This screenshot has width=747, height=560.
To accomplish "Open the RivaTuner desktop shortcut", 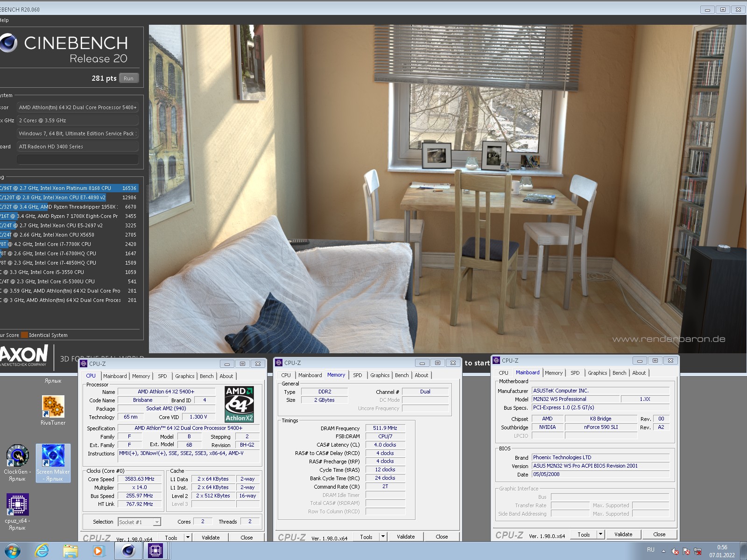I will (53, 410).
